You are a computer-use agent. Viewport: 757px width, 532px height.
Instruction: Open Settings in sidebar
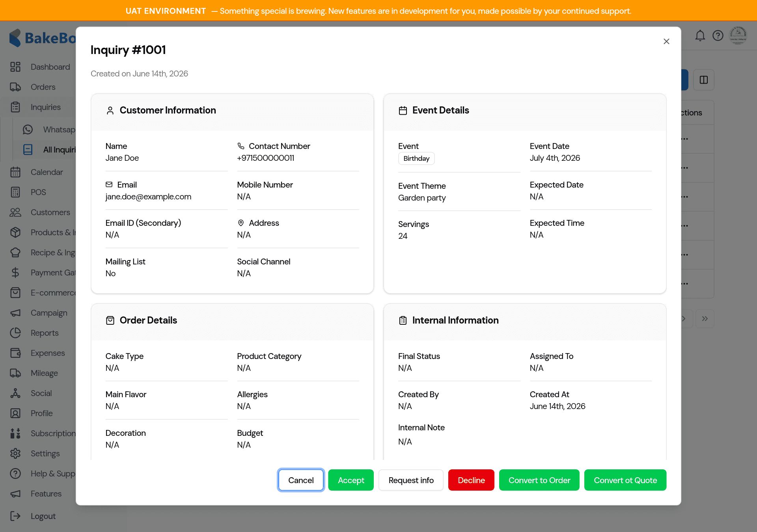tap(45, 454)
